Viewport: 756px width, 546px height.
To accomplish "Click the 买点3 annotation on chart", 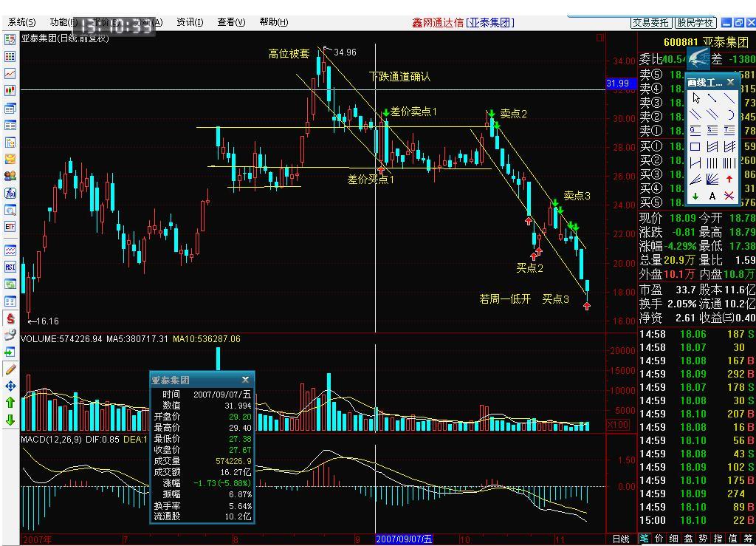I will pos(555,299).
